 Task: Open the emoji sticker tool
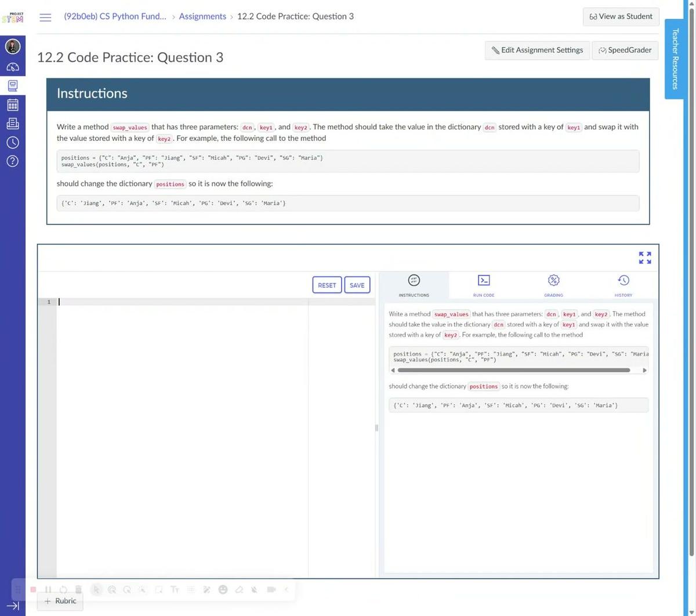223,590
